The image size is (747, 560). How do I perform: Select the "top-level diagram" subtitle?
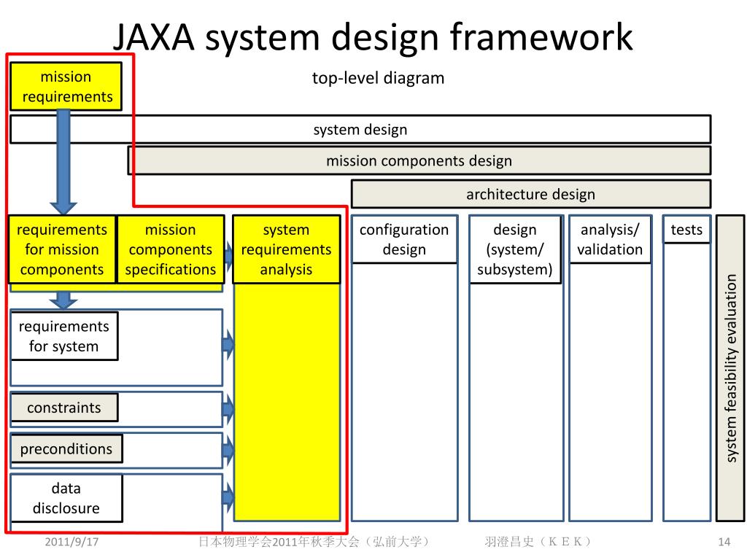pyautogui.click(x=378, y=77)
